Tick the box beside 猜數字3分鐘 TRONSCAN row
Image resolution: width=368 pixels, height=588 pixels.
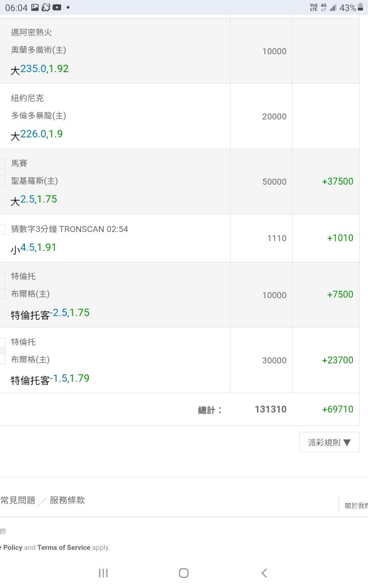point(2,229)
